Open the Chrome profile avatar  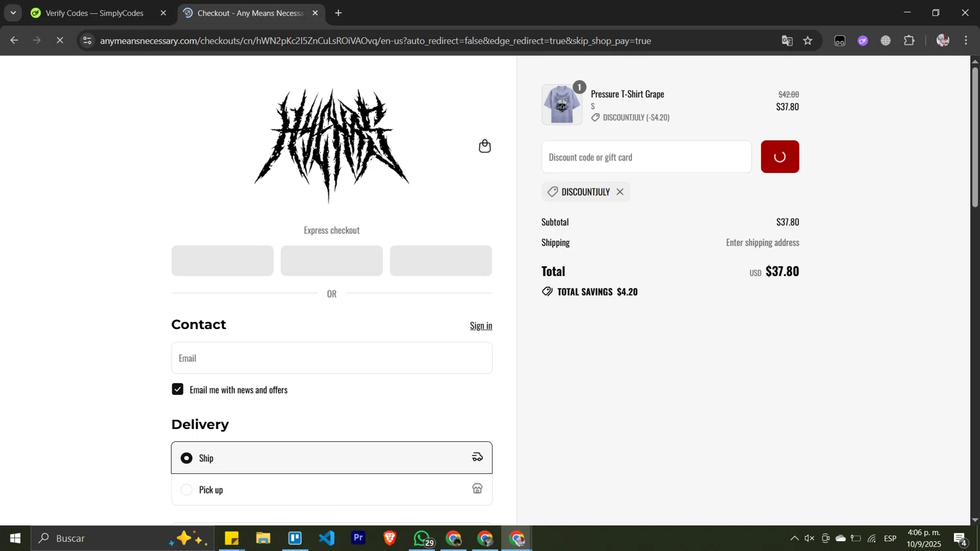click(x=943, y=40)
